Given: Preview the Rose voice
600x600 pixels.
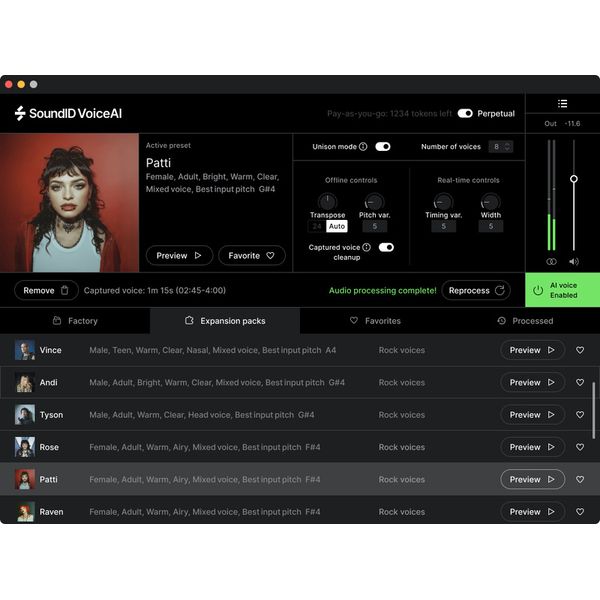Looking at the screenshot, I should pyautogui.click(x=532, y=447).
